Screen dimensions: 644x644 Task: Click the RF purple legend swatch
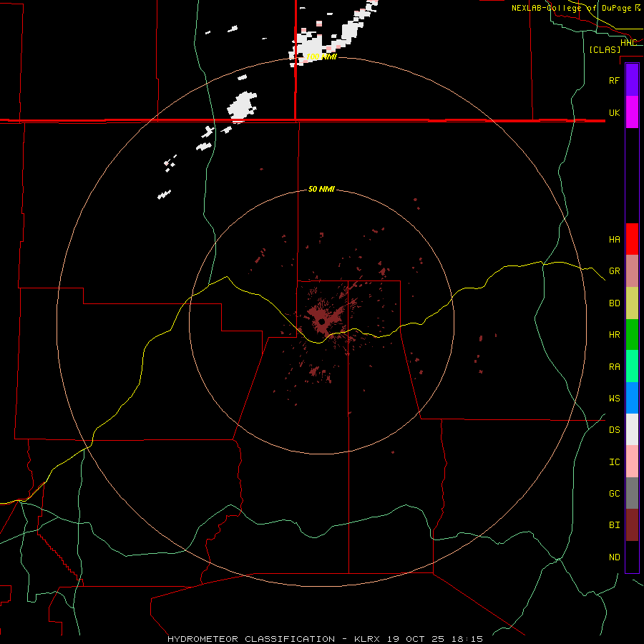632,80
